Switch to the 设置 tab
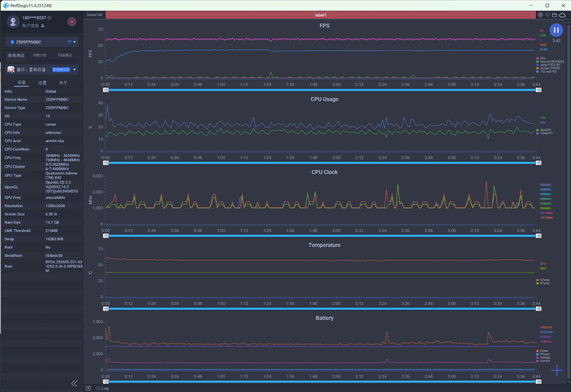The width and height of the screenshot is (571, 392). tap(42, 83)
